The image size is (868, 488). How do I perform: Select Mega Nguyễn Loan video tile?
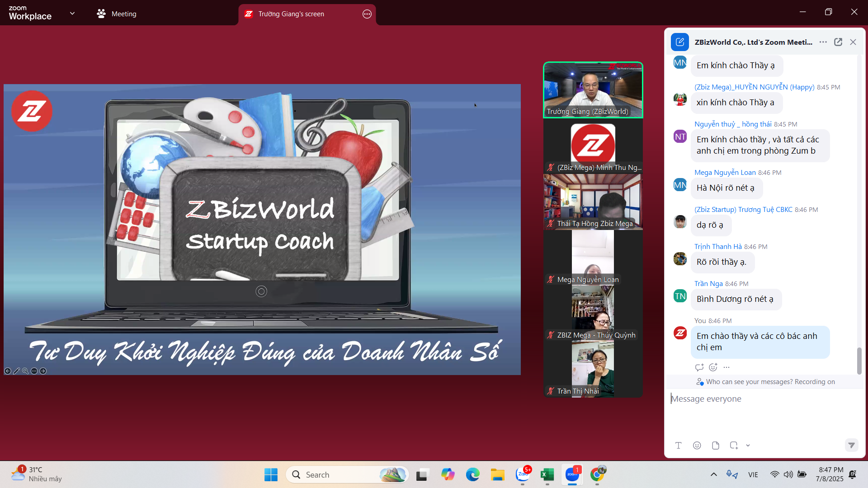pos(593,258)
